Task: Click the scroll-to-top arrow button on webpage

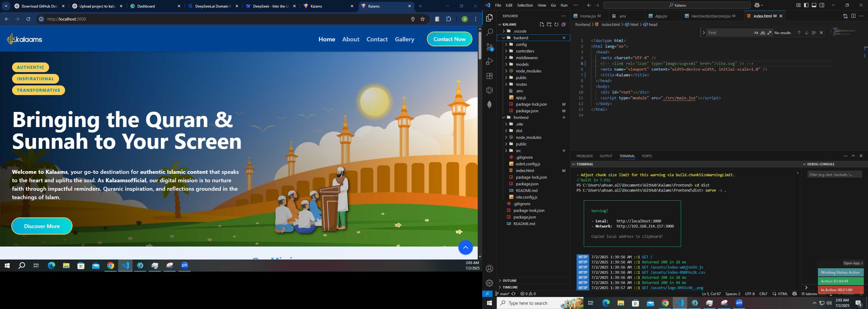Action: [465, 248]
